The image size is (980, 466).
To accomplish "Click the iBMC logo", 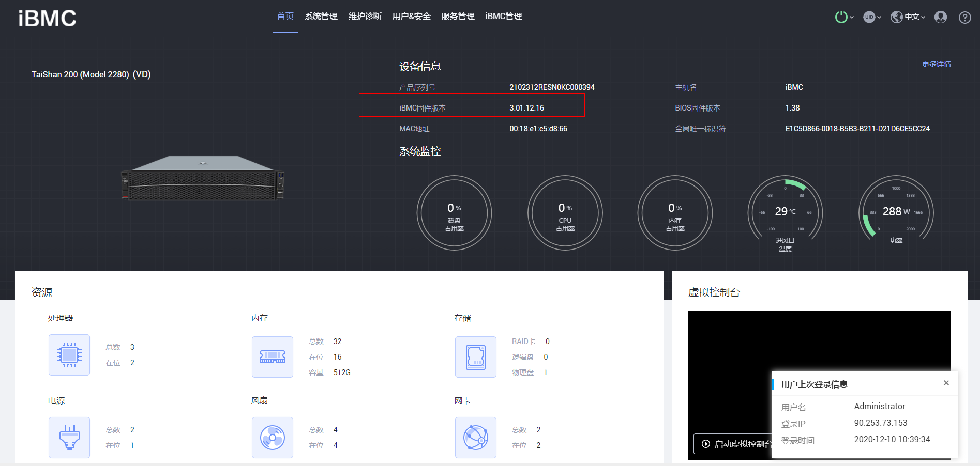I will tap(48, 19).
